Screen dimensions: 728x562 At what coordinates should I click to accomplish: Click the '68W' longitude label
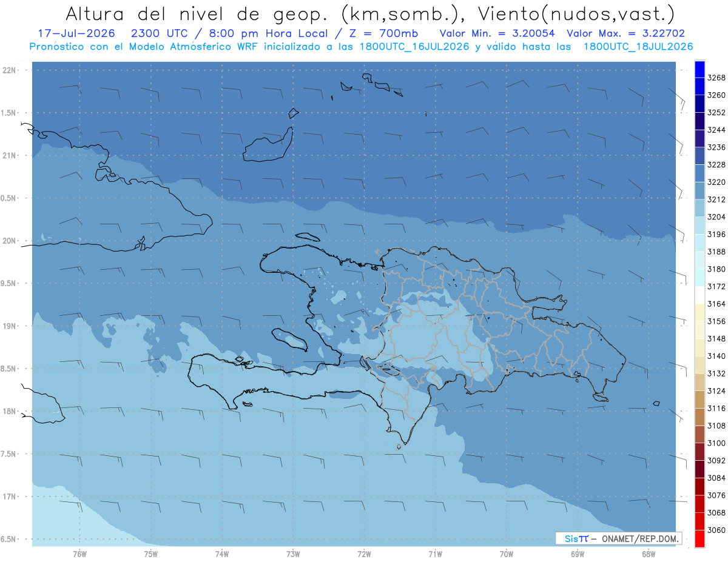click(649, 554)
